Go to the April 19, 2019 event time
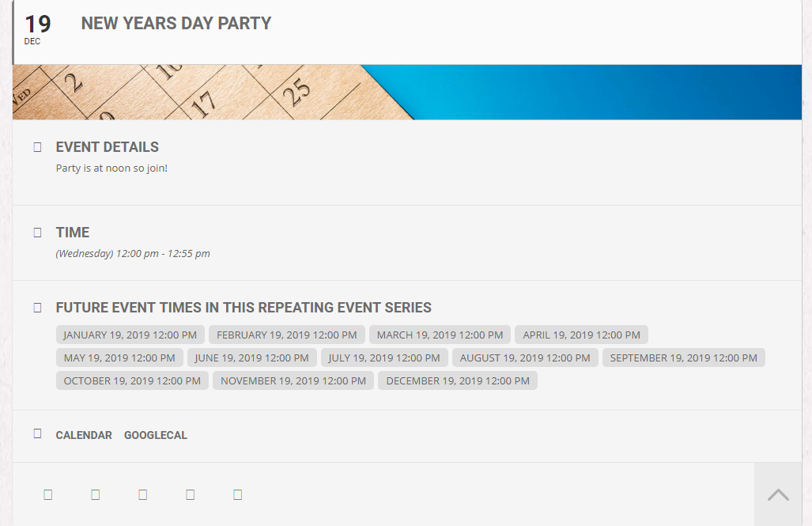Viewport: 812px width, 526px height. pyautogui.click(x=581, y=335)
